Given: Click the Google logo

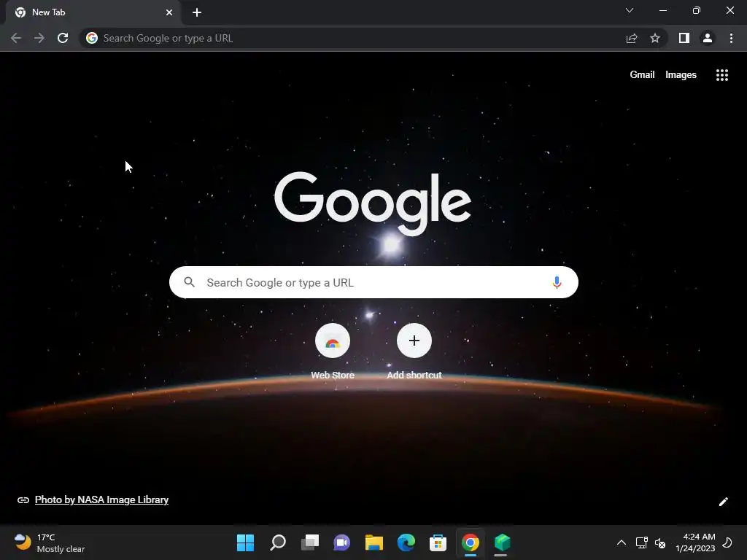Looking at the screenshot, I should (x=373, y=203).
